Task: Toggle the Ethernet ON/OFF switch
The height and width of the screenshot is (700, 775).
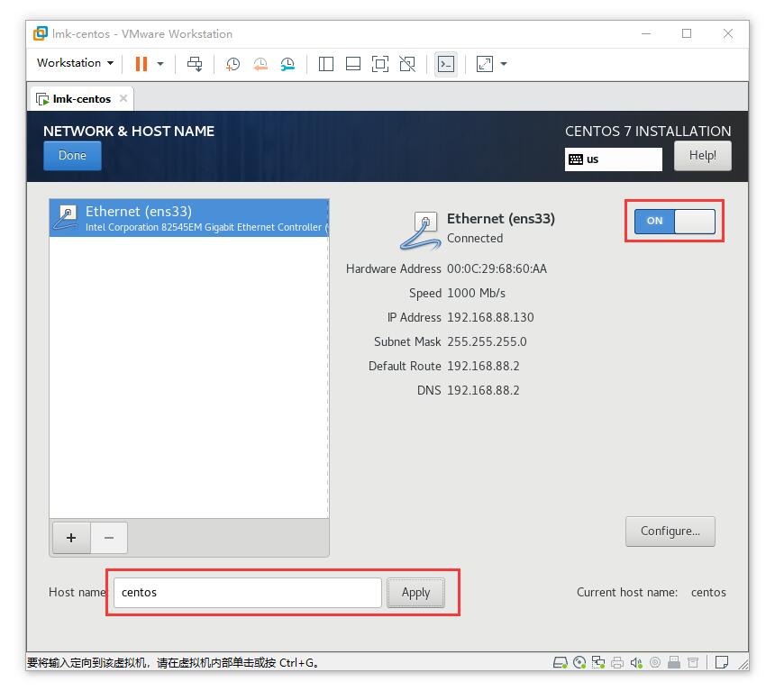Action: point(675,221)
